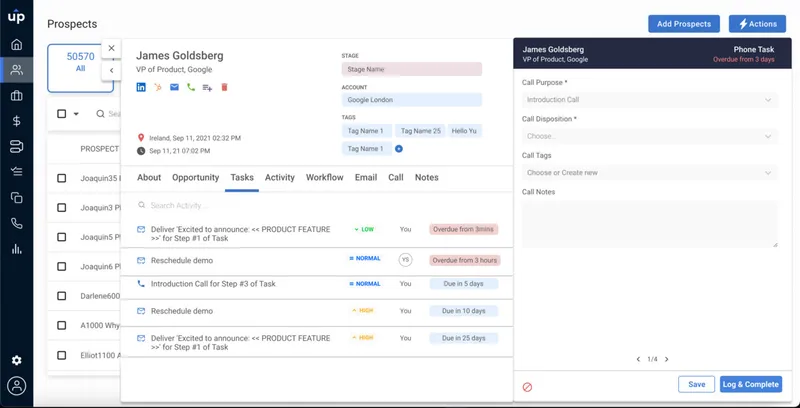Open James Goldsberg's LinkedIn profile icon

click(141, 87)
